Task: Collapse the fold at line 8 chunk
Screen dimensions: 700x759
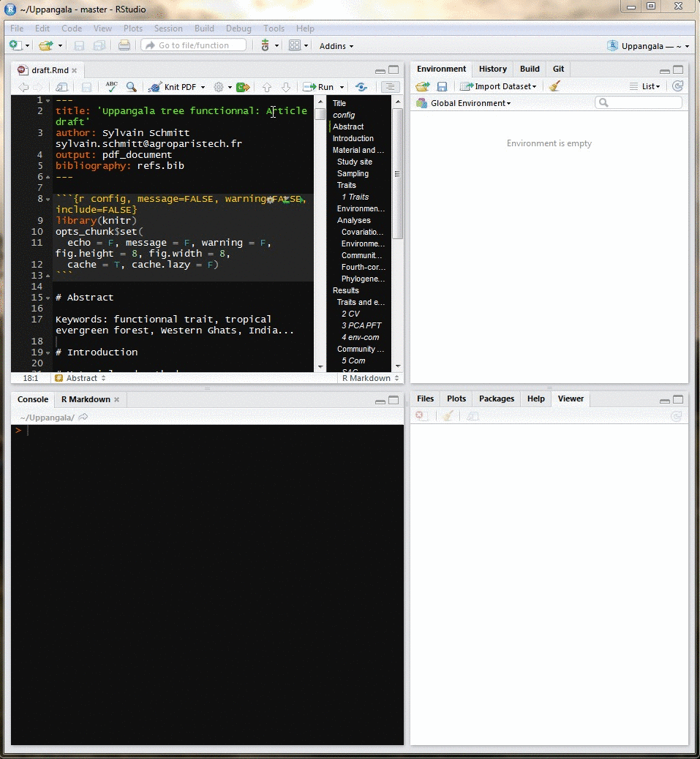Action: pos(48,200)
